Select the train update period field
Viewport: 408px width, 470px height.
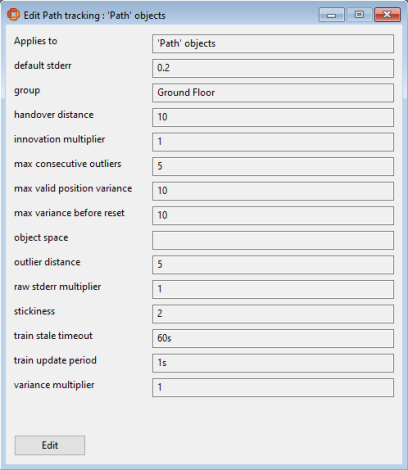point(273,363)
